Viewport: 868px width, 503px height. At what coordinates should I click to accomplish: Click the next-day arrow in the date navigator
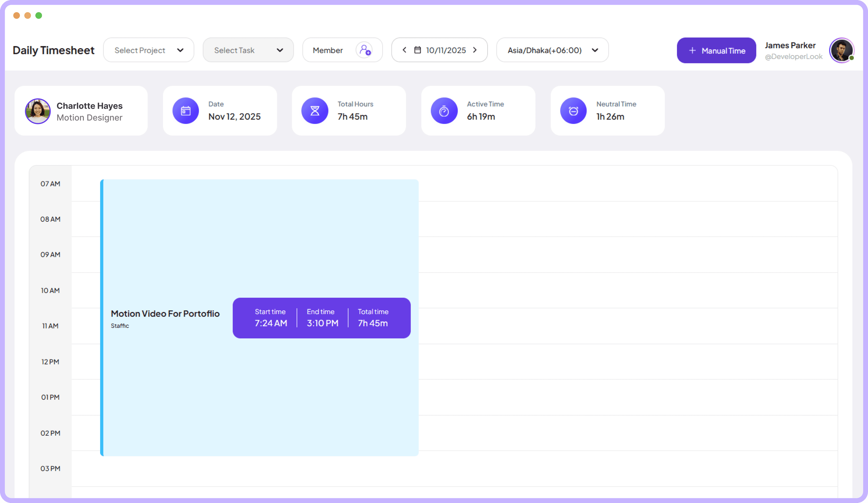[x=475, y=50]
